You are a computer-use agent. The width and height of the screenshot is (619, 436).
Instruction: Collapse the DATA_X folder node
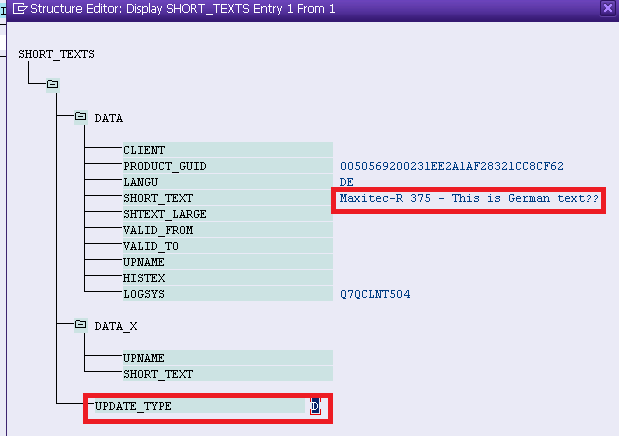point(81,324)
